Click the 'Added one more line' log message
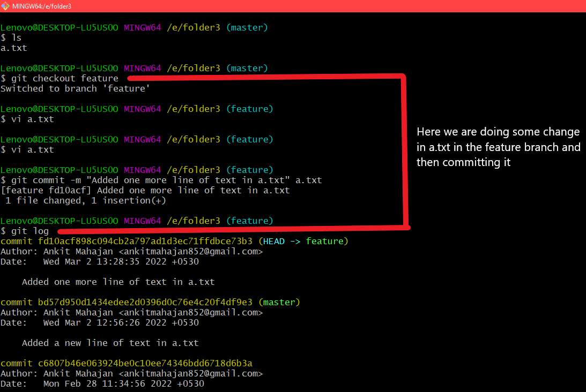Image resolution: width=586 pixels, height=392 pixels. [x=118, y=282]
